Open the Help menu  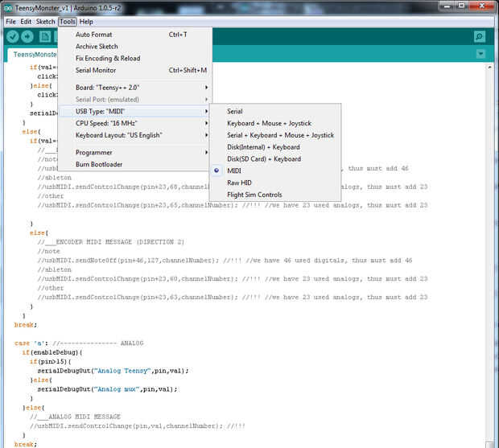click(86, 22)
